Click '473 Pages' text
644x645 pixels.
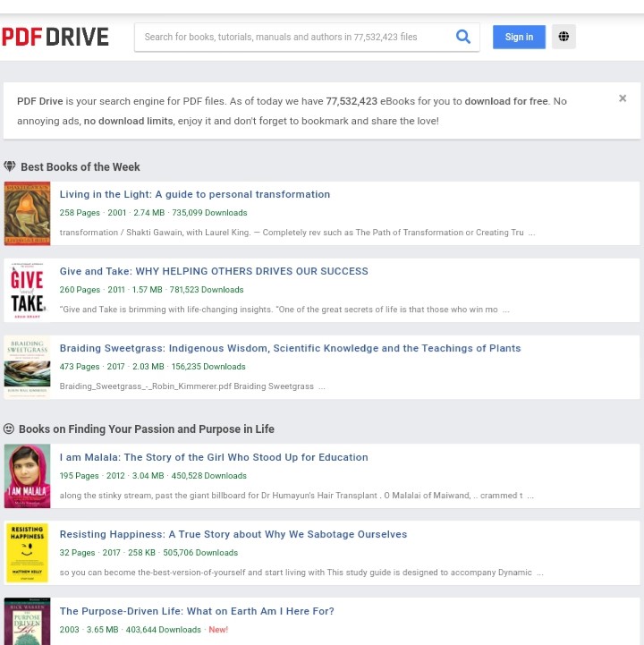pos(80,367)
